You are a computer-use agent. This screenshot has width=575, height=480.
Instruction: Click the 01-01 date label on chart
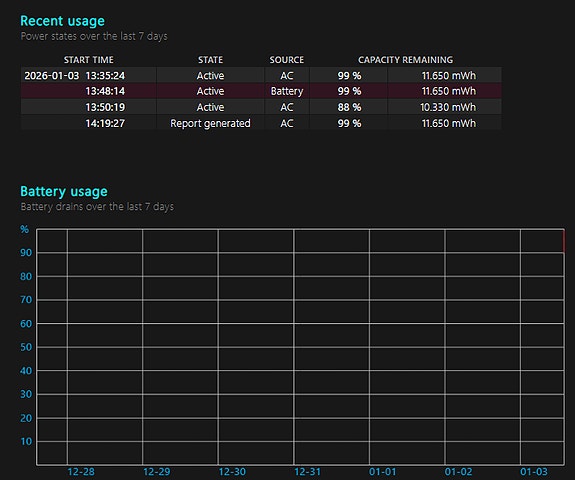point(382,472)
